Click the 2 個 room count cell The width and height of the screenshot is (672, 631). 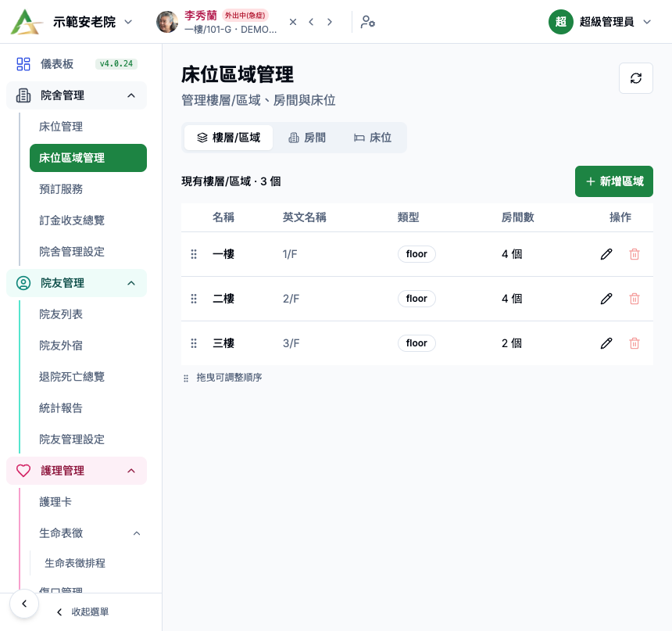point(512,343)
